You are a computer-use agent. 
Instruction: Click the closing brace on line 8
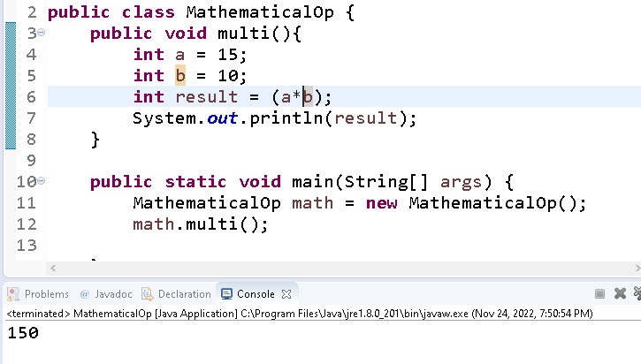tap(95, 140)
